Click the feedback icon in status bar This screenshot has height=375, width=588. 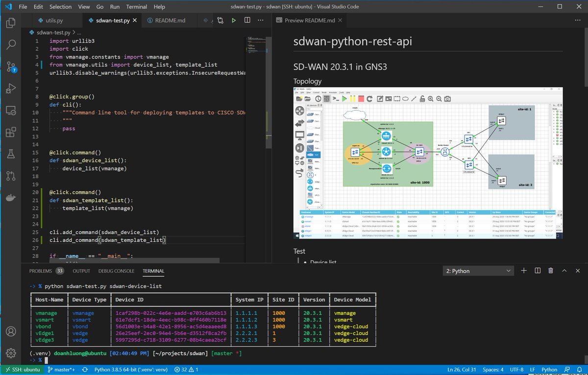[x=566, y=370]
